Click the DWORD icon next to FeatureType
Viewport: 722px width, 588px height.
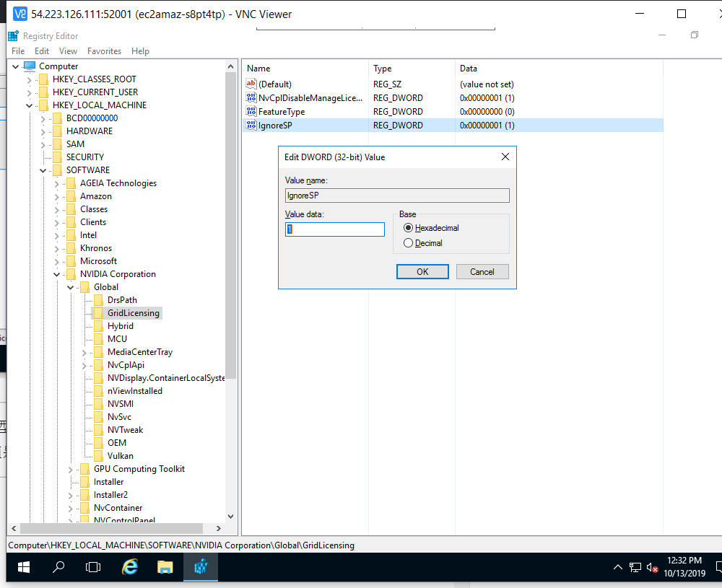pyautogui.click(x=251, y=112)
